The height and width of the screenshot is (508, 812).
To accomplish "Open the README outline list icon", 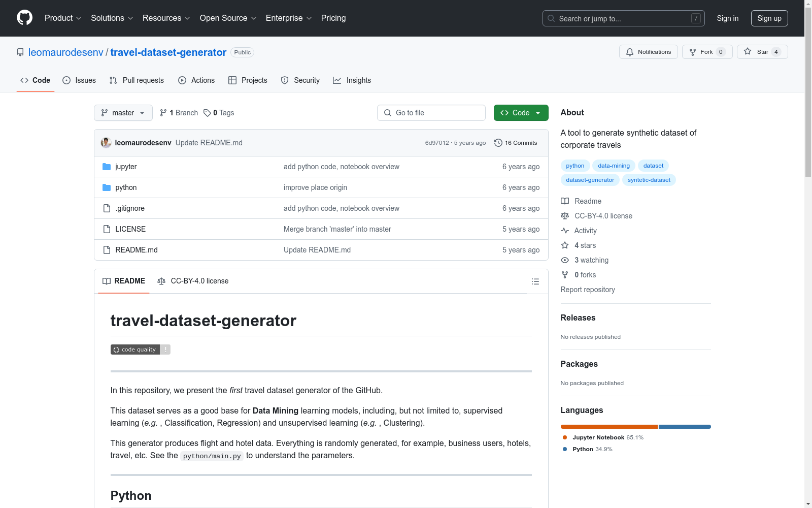I will (535, 281).
